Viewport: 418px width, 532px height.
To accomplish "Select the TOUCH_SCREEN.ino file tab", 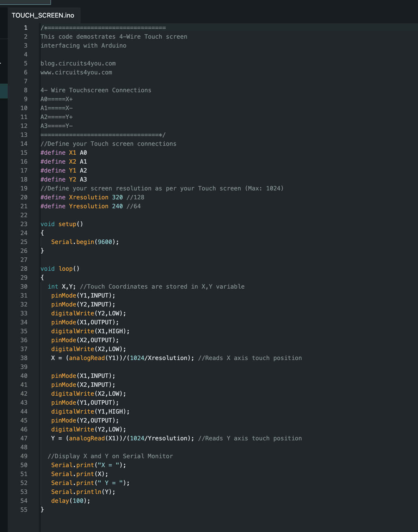I will (x=43, y=15).
